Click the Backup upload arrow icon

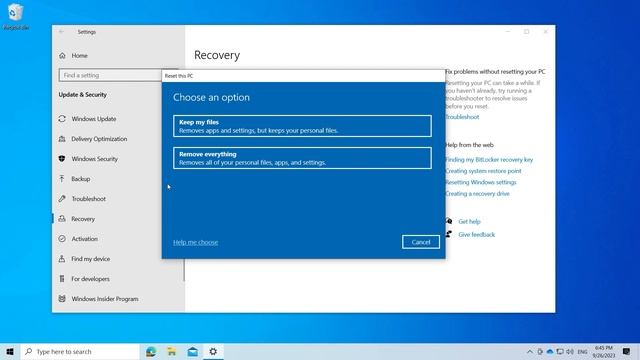coord(62,179)
